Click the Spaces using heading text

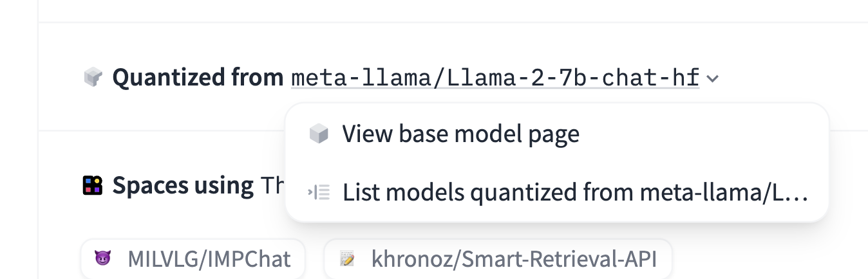[x=183, y=186]
